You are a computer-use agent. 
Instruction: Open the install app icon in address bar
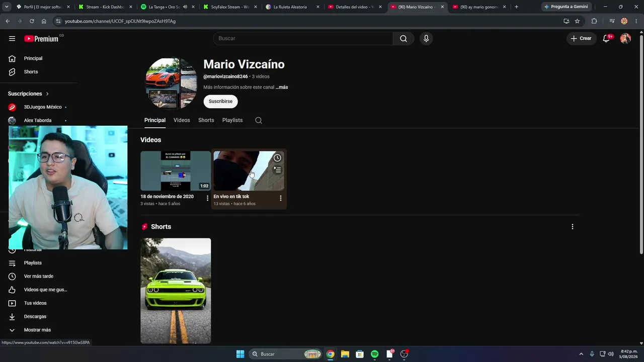(x=566, y=21)
